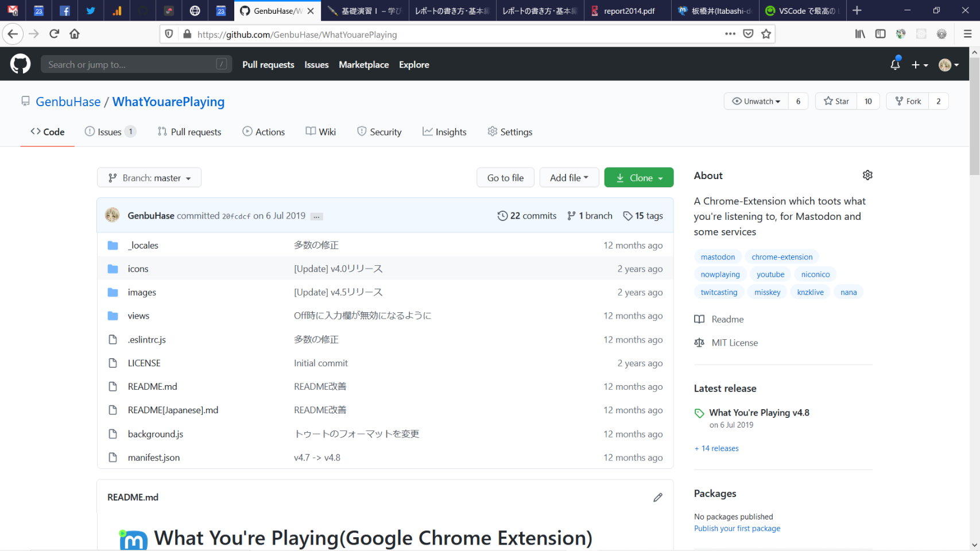
Task: Expand the Add file dropdown
Action: [x=568, y=178]
